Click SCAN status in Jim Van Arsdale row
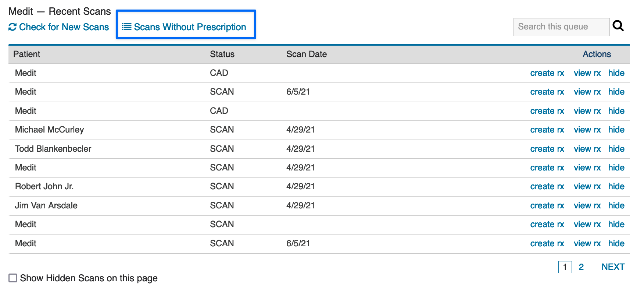Image resolution: width=644 pixels, height=296 pixels. click(222, 205)
